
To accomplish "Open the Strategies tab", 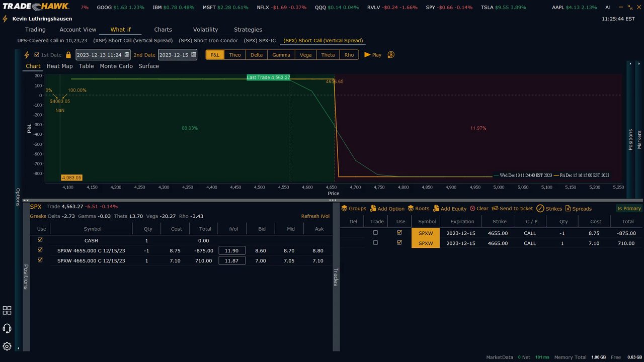I will pyautogui.click(x=248, y=30).
